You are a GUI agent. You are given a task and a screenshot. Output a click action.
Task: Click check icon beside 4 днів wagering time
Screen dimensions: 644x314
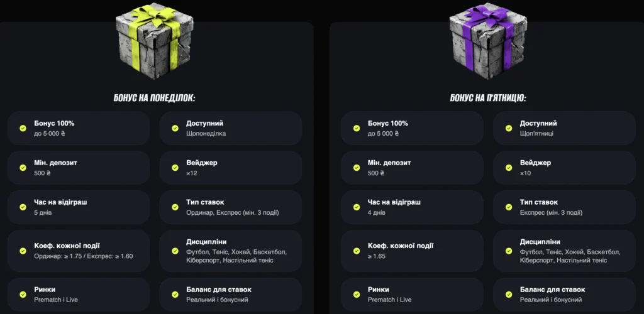[356, 207]
